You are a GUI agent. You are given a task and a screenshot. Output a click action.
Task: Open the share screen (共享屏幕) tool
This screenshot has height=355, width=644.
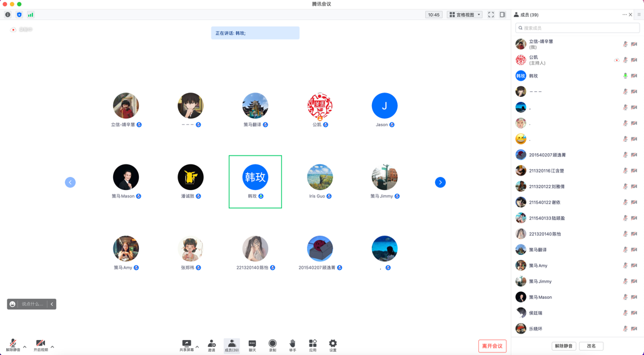[186, 344]
